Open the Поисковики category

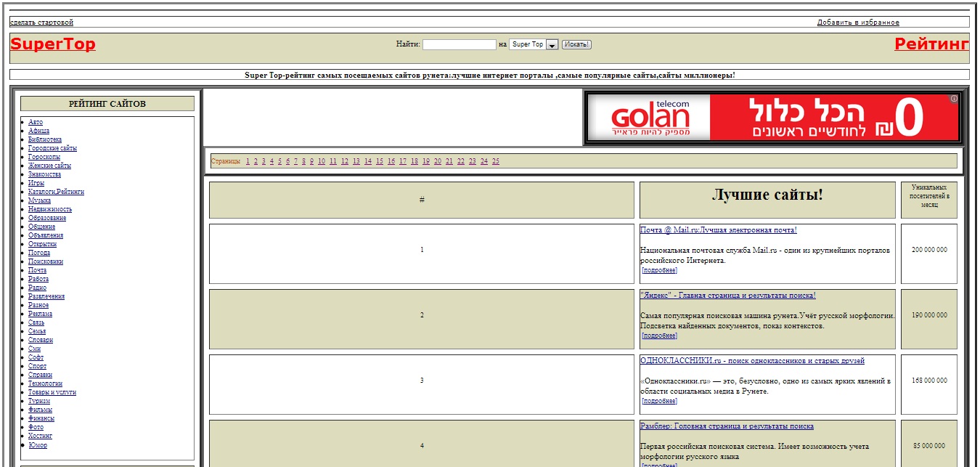(46, 261)
